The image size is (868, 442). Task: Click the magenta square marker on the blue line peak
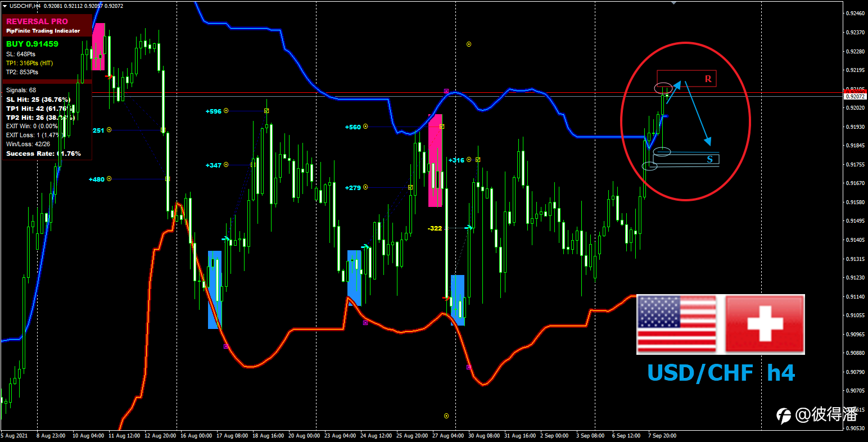[x=446, y=91]
